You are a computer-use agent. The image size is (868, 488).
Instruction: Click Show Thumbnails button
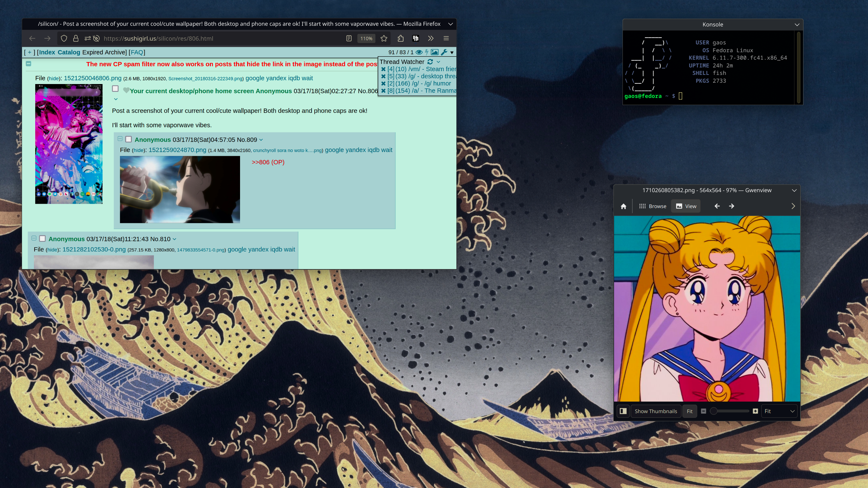655,411
